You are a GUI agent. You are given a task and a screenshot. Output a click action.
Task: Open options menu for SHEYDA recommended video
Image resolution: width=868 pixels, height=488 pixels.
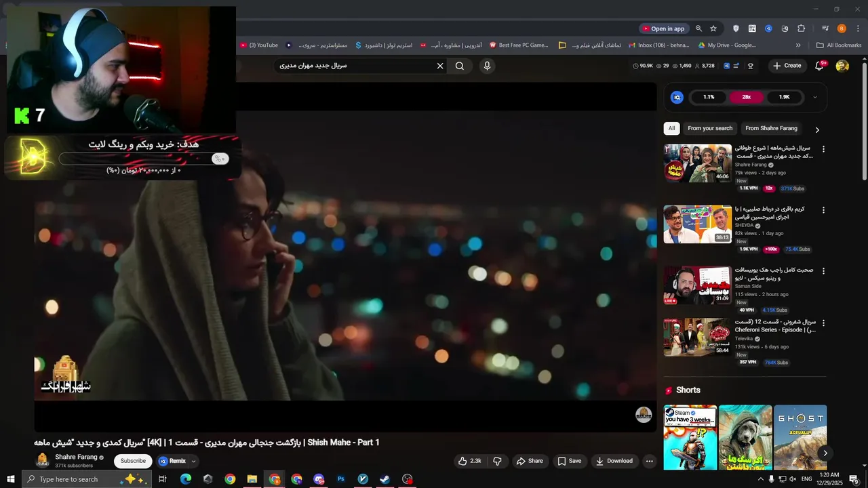click(824, 210)
